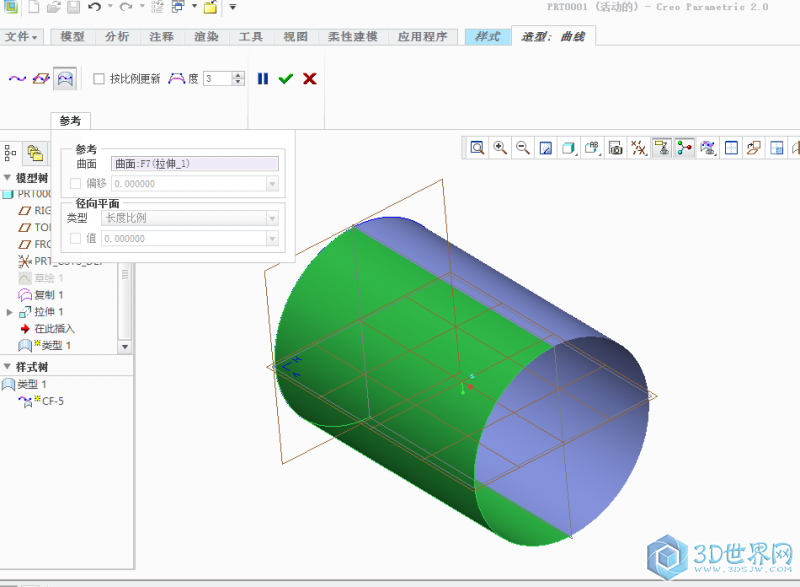Viewport: 800px width, 587px height.
Task: Switch to the 视图 tab
Action: pyautogui.click(x=295, y=37)
